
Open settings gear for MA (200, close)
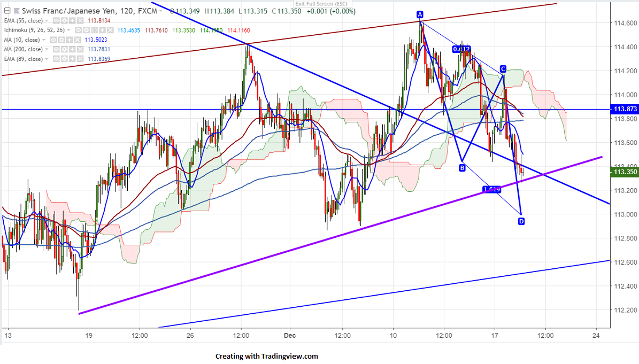click(64, 49)
